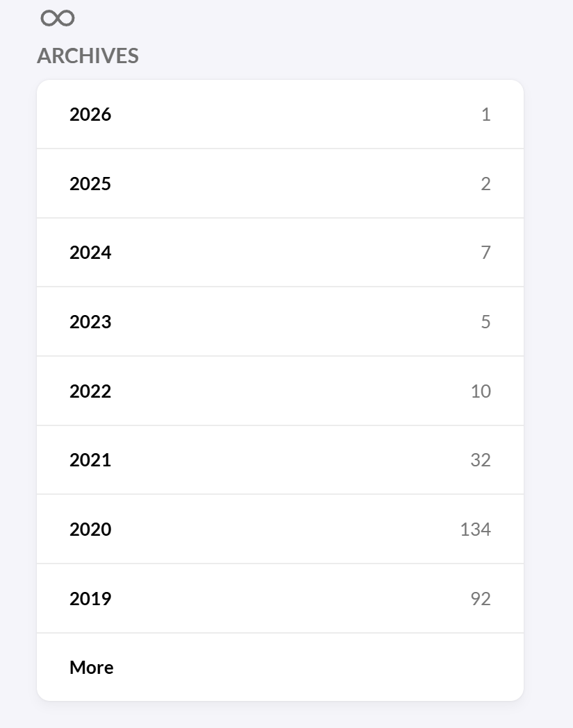The height and width of the screenshot is (728, 573).
Task: Open the 2025 archive
Action: 90,184
